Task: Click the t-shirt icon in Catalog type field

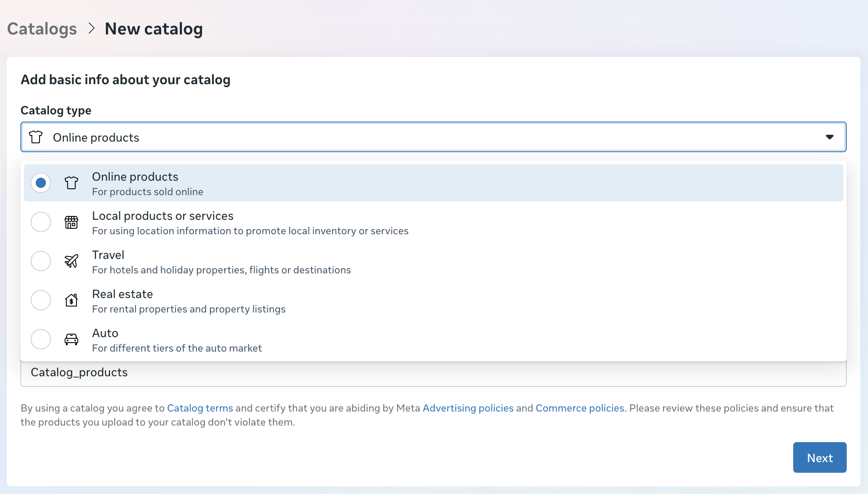Action: [x=36, y=137]
